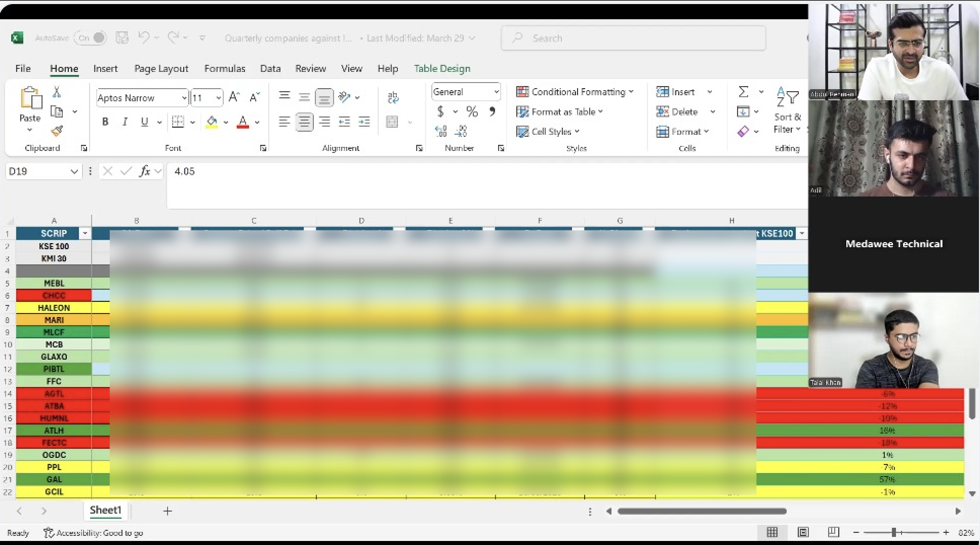980x545 pixels.
Task: Click Sort & Filter button
Action: click(787, 110)
